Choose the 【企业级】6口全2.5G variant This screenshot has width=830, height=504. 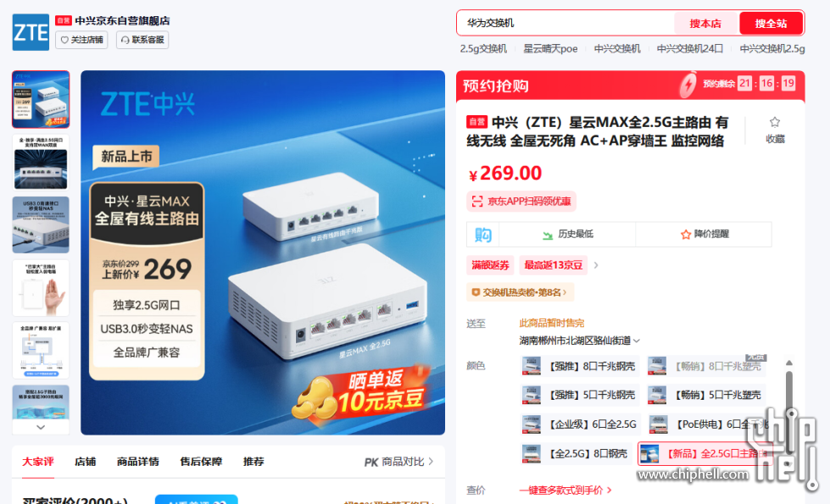pyautogui.click(x=580, y=424)
